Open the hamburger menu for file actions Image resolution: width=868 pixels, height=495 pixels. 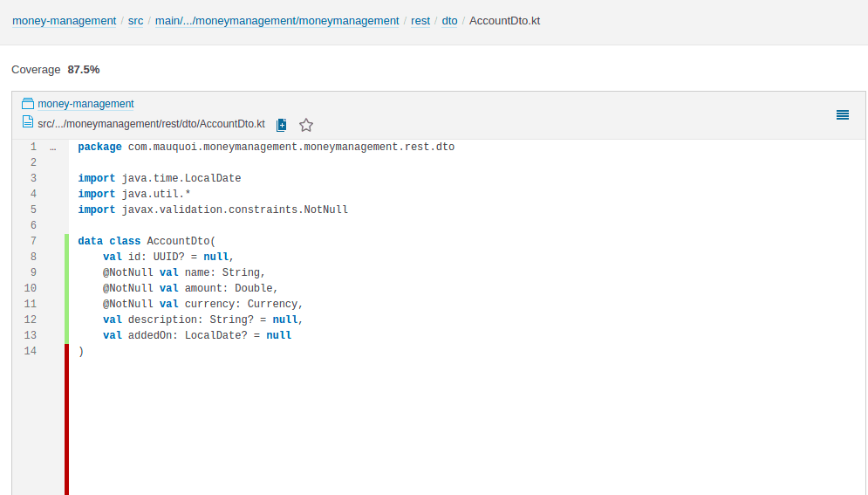tap(843, 114)
